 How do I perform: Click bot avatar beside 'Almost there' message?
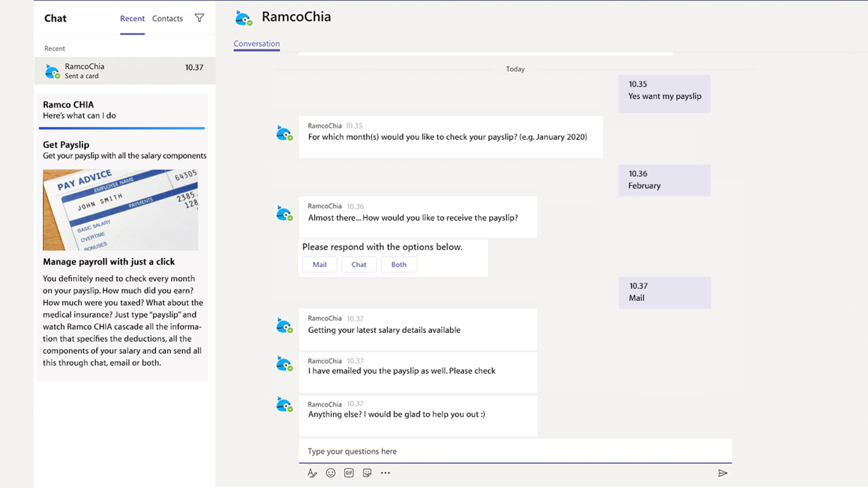tap(284, 213)
